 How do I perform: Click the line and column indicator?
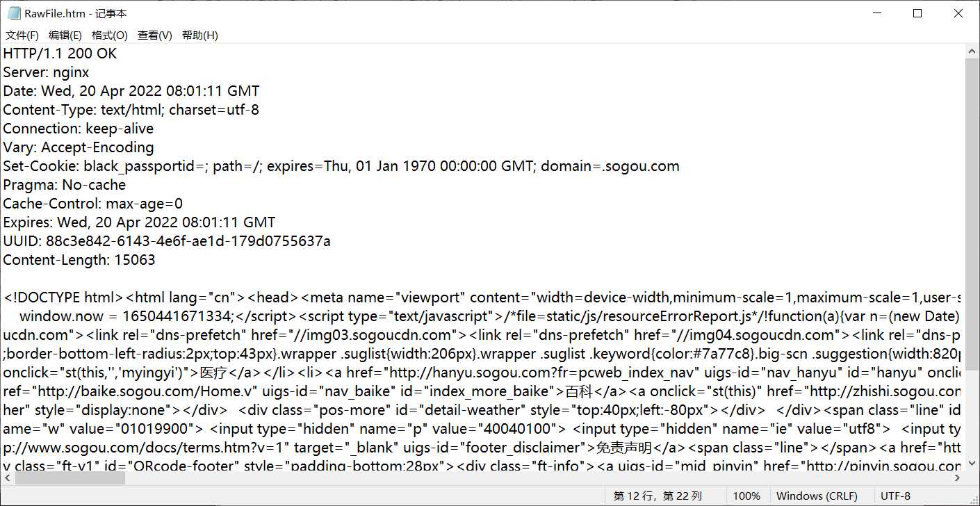pyautogui.click(x=658, y=496)
